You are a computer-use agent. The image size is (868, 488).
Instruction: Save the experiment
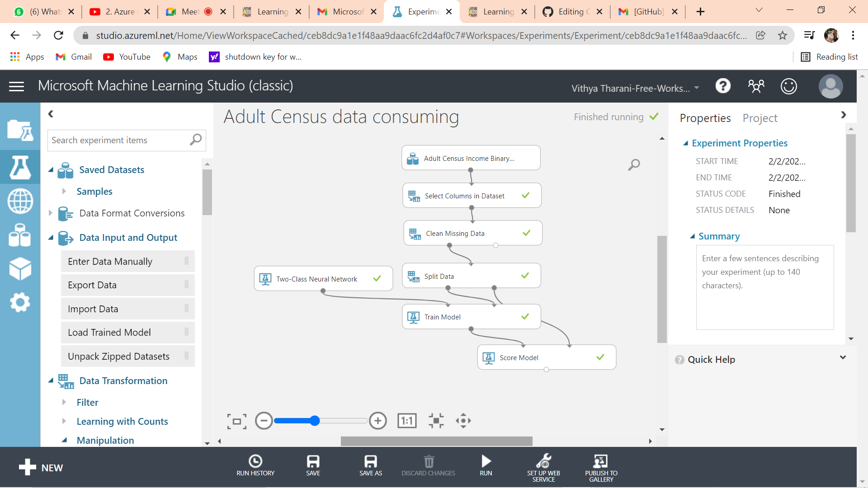[313, 465]
